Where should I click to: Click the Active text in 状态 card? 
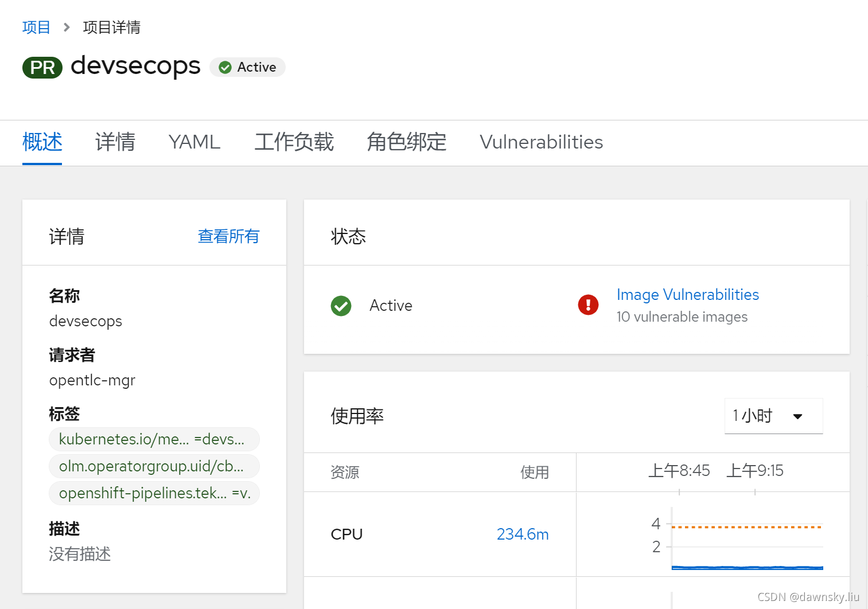click(x=391, y=306)
